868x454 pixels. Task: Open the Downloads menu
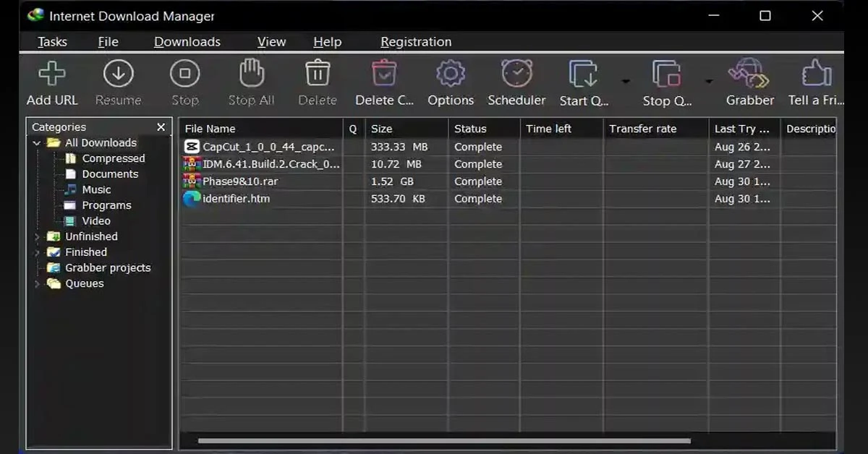click(x=187, y=42)
